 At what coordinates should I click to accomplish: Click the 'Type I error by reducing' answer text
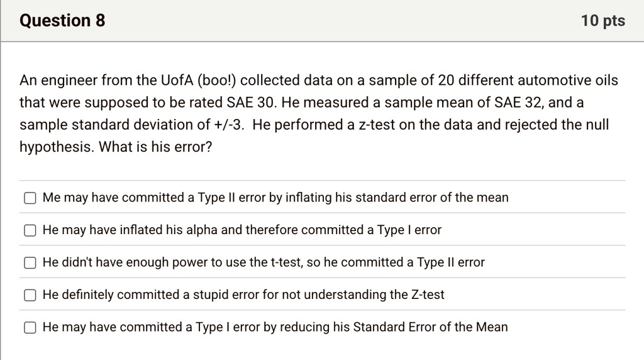(x=275, y=327)
